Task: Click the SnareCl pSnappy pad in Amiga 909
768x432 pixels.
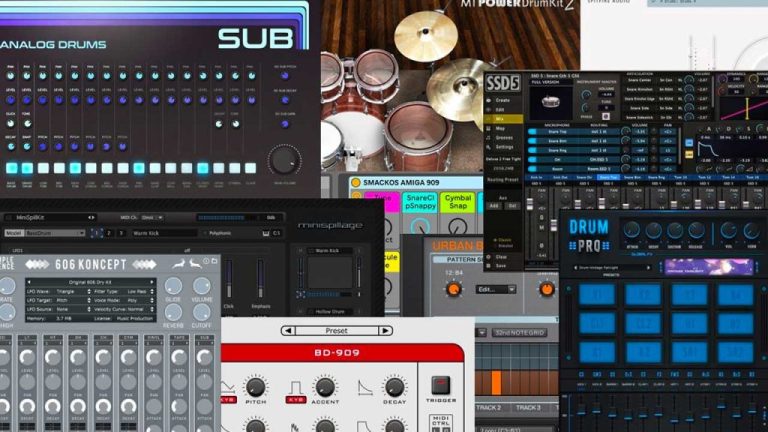Action: [x=420, y=202]
